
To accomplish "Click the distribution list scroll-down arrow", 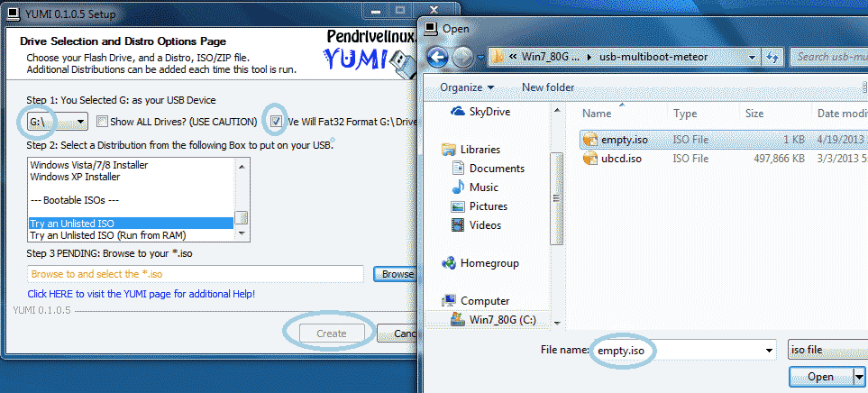I will click(241, 234).
